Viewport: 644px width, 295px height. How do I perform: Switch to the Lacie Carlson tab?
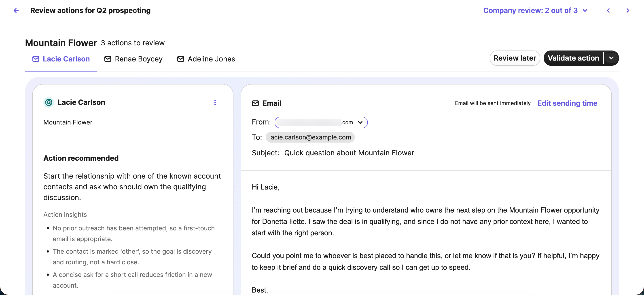coord(61,59)
